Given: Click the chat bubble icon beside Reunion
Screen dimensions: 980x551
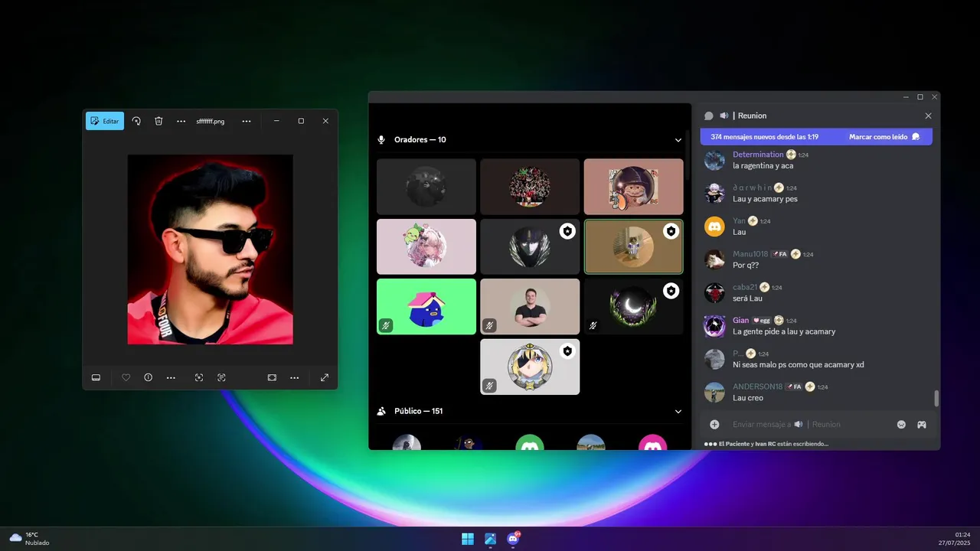Looking at the screenshot, I should pos(709,116).
